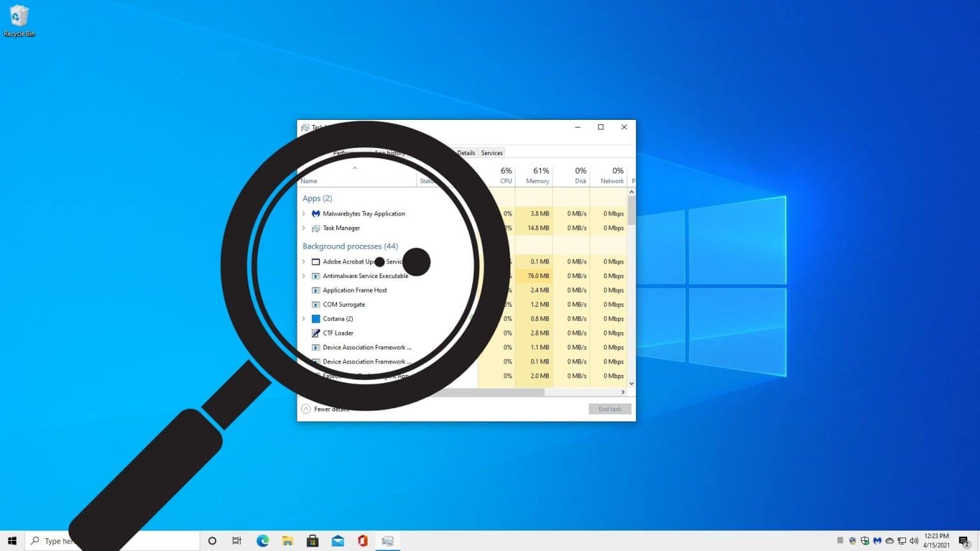980x551 pixels.
Task: Open Task View on the taskbar
Action: tap(237, 541)
